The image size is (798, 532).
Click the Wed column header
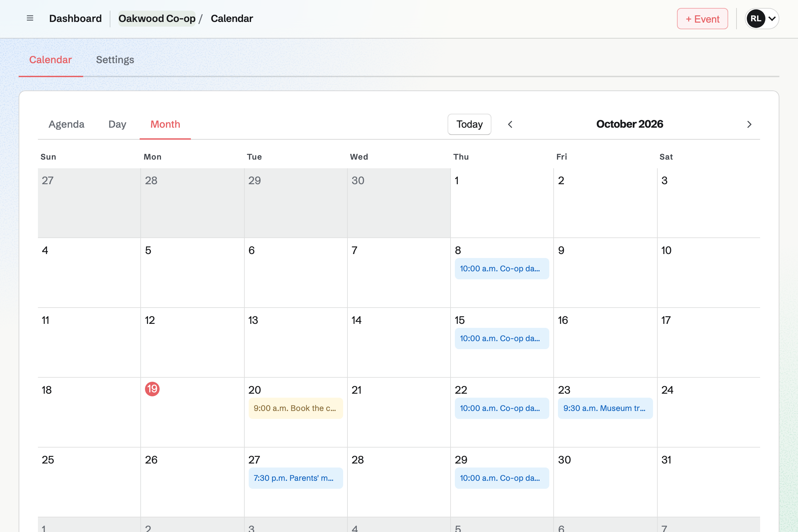coord(359,157)
